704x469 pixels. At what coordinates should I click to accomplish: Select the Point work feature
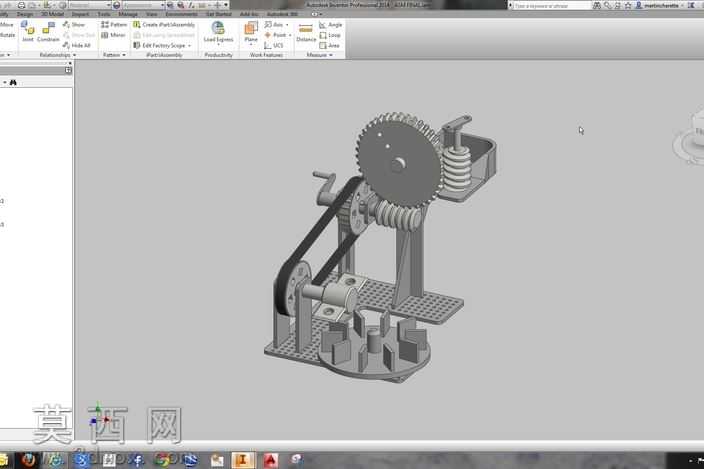tap(275, 35)
